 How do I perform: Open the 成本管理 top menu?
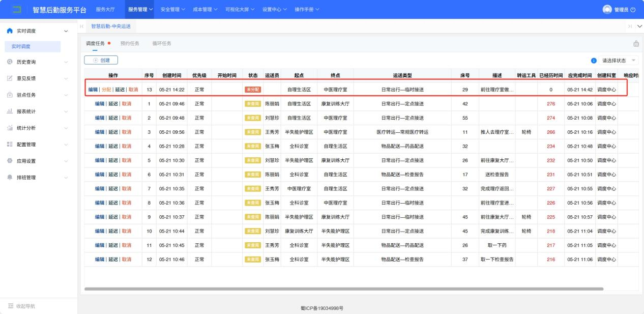coord(205,10)
